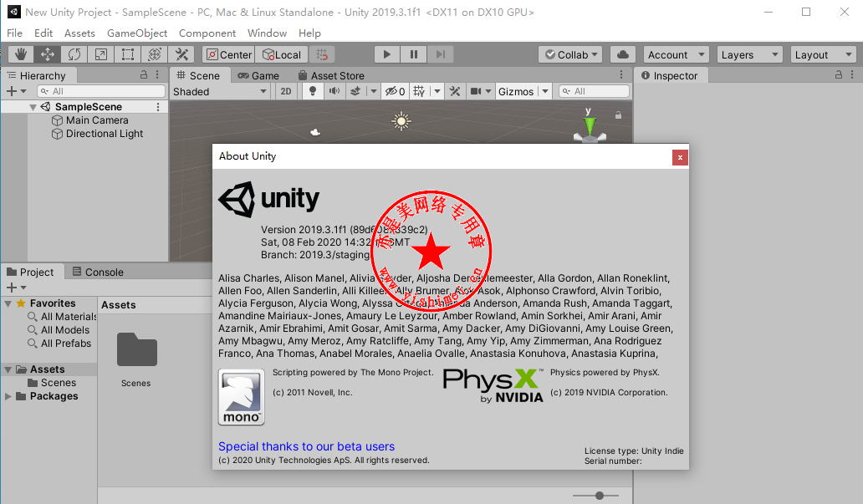The image size is (863, 504).
Task: Close the About Unity dialog
Action: click(x=680, y=157)
